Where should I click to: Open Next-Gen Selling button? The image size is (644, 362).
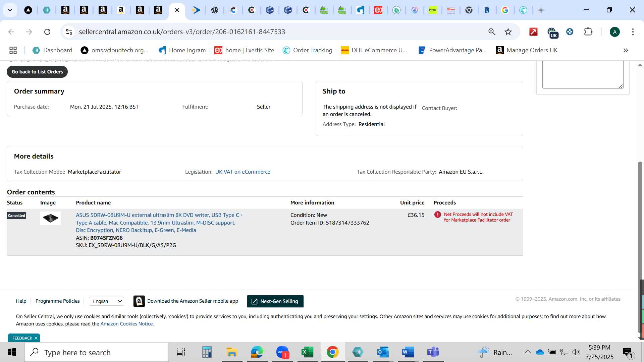point(275,301)
